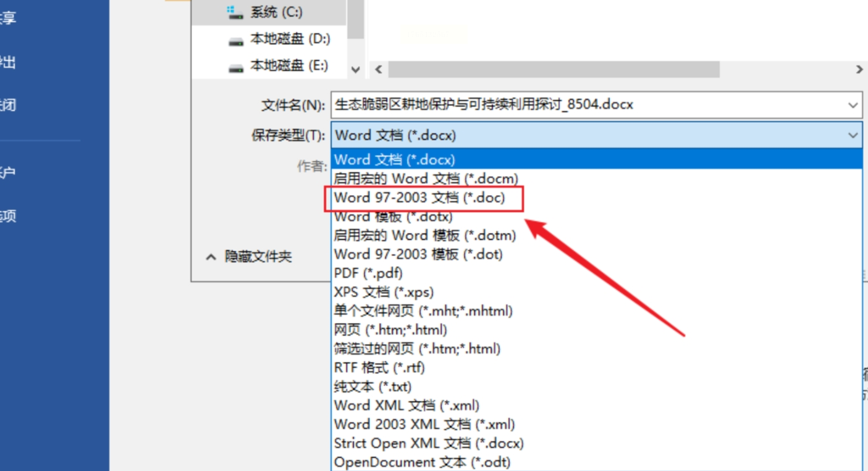This screenshot has width=868, height=471.
Task: Click the horizontal scrollbar right arrow
Action: click(859, 70)
